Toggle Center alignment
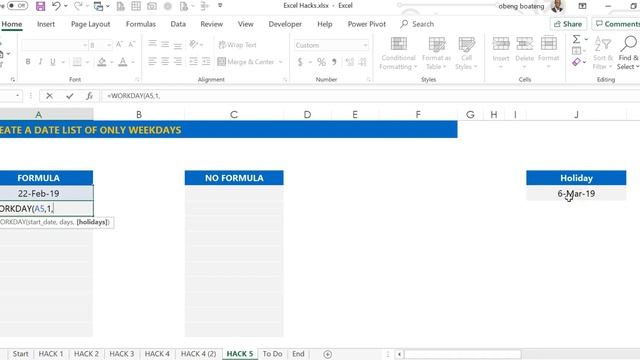This screenshot has height=360, width=640. tap(165, 62)
